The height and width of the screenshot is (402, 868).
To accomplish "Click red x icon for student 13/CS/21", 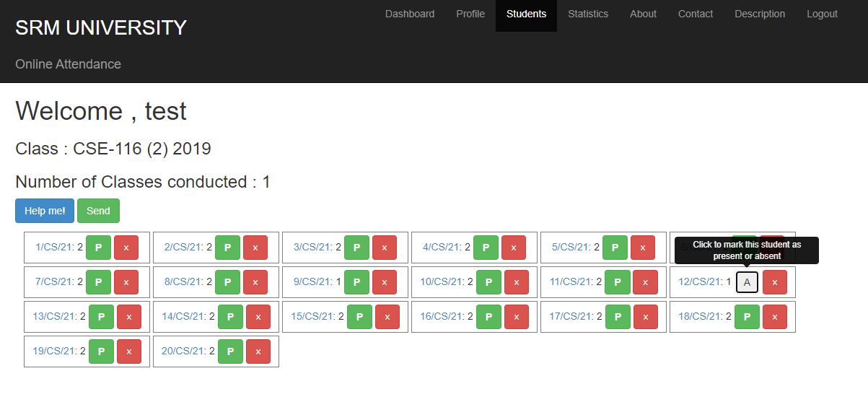I will [x=129, y=317].
